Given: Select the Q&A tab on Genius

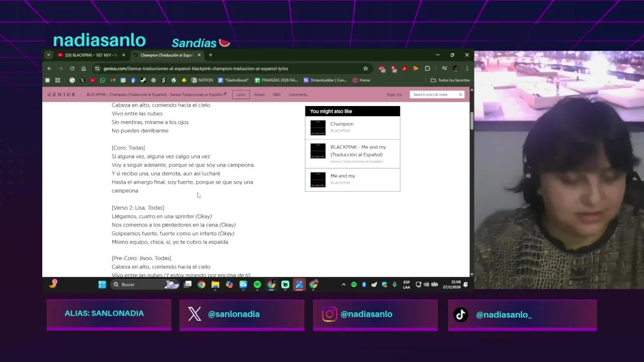Looking at the screenshot, I should pos(277,95).
